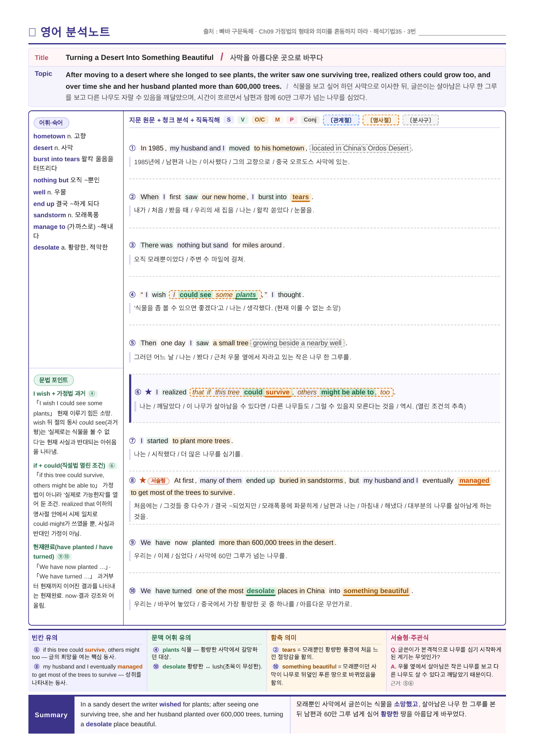534x756 pixels.
Task: Click highlighted 'could see' in sentence ④
Action: point(196,295)
